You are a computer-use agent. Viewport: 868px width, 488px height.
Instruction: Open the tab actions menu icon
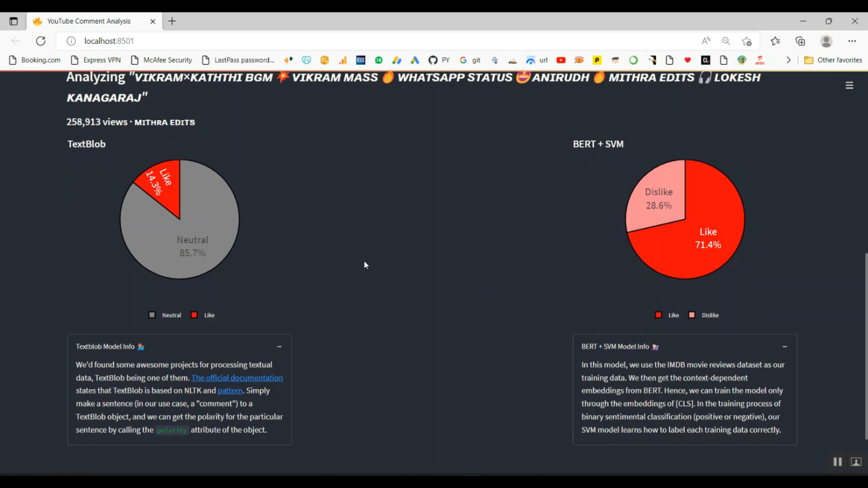13,21
